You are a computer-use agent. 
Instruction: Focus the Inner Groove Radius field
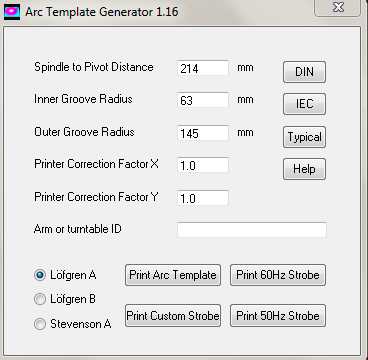(203, 100)
